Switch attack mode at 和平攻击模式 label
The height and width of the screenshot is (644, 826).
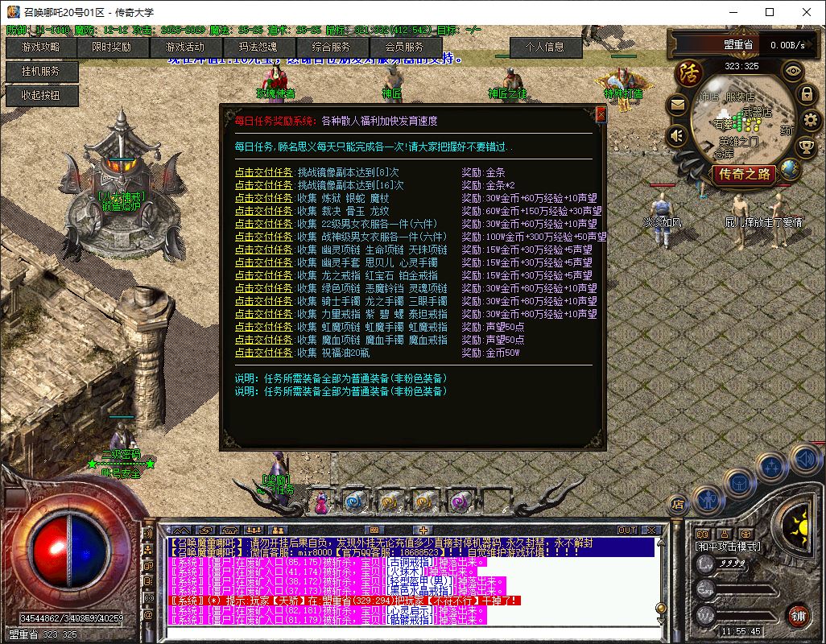coord(728,547)
